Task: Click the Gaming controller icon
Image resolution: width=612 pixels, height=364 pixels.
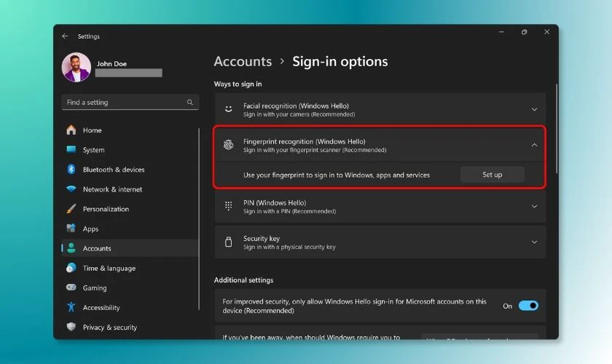Action: click(x=71, y=288)
